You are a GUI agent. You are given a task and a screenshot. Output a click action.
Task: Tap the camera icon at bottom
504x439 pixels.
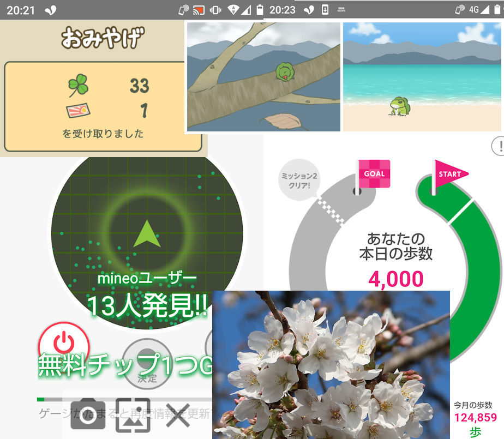(88, 414)
